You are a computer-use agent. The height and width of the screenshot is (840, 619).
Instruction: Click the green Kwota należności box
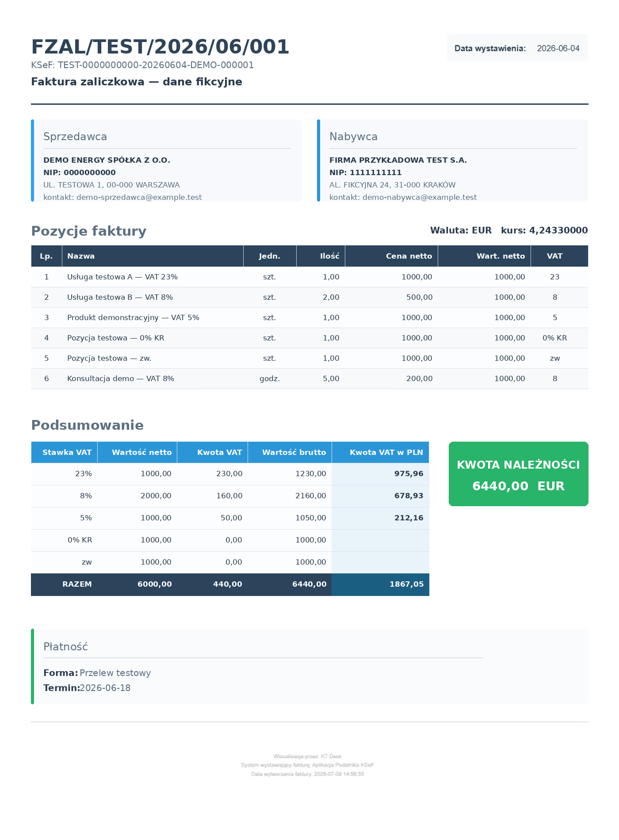519,474
